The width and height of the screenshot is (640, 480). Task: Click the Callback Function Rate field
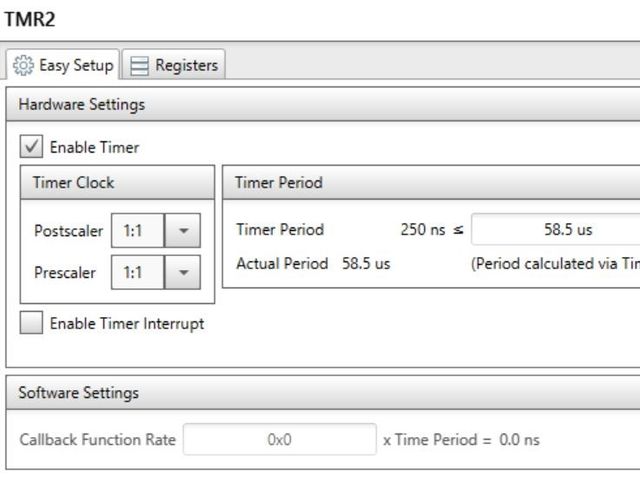tap(279, 439)
